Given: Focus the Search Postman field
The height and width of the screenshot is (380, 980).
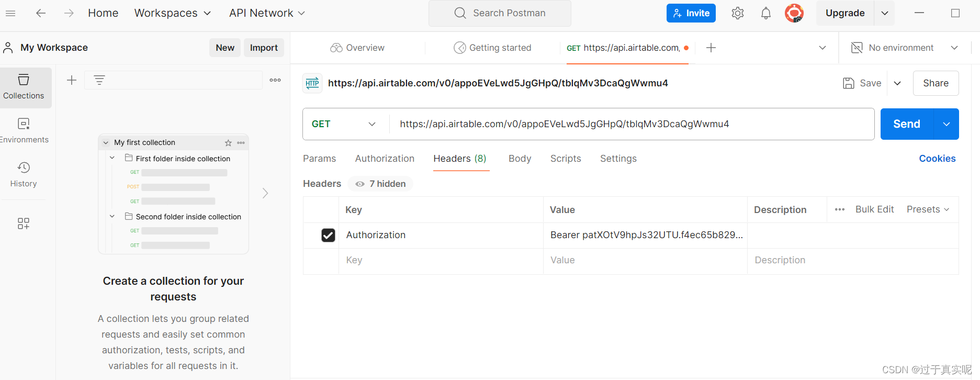Looking at the screenshot, I should click(x=500, y=13).
